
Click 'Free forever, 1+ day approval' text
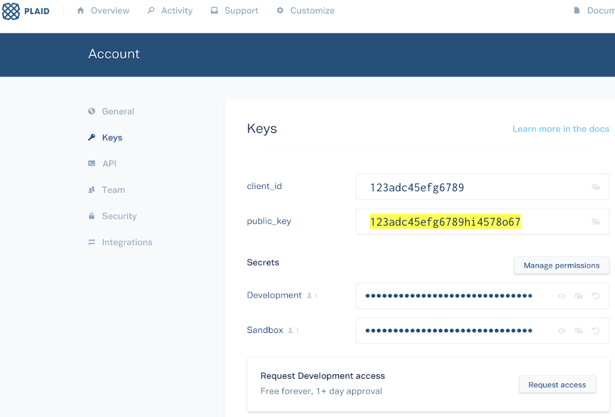coord(321,391)
